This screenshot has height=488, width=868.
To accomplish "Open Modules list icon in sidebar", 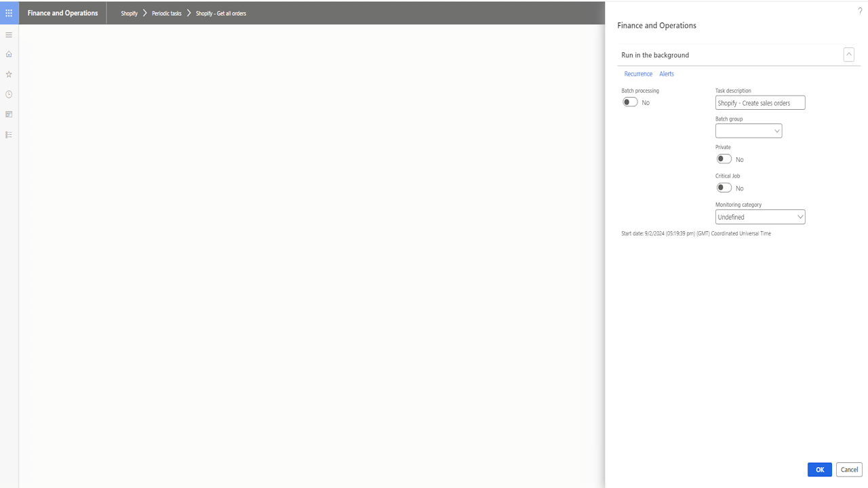I will click(x=9, y=135).
